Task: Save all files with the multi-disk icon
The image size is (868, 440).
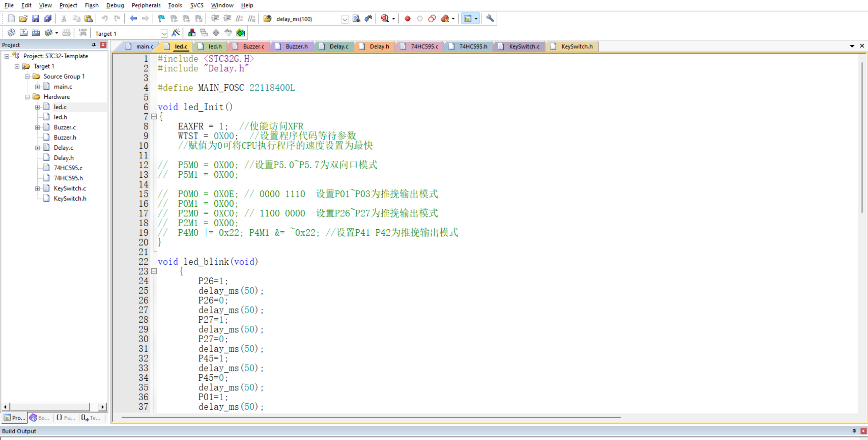Action: (x=48, y=19)
